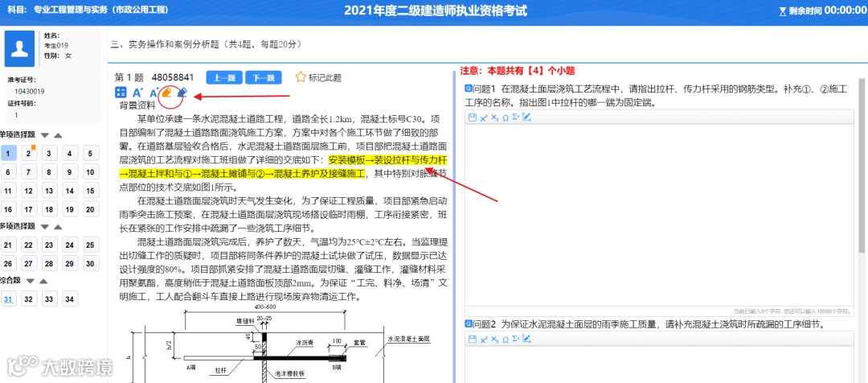Jump to question 25

90,245
